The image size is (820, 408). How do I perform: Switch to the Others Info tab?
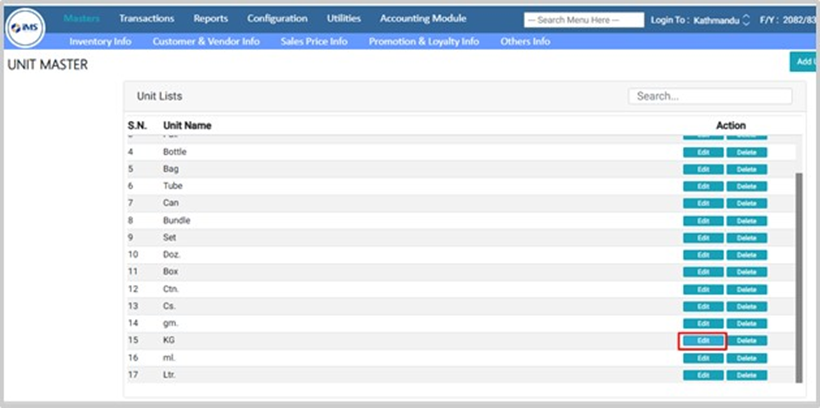point(525,41)
